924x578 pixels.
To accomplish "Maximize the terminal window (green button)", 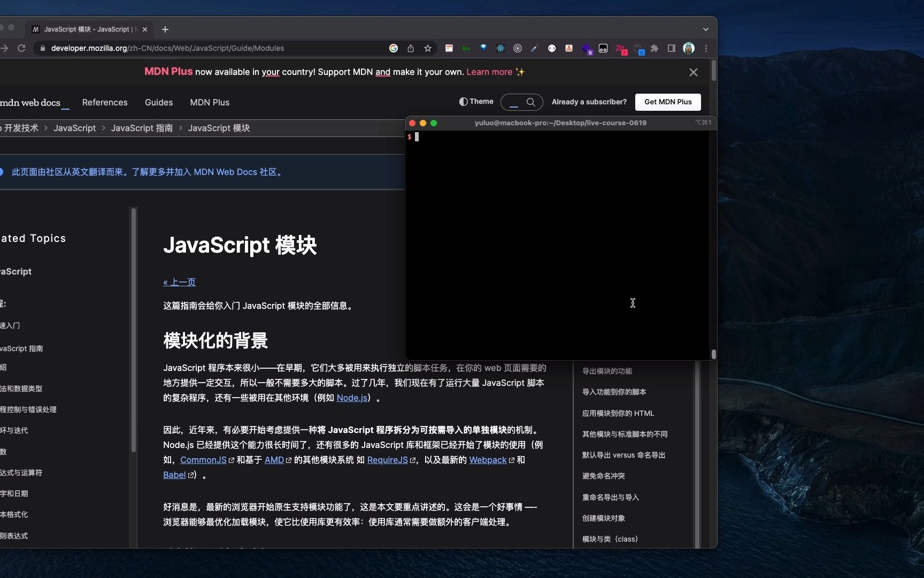I will pos(434,123).
